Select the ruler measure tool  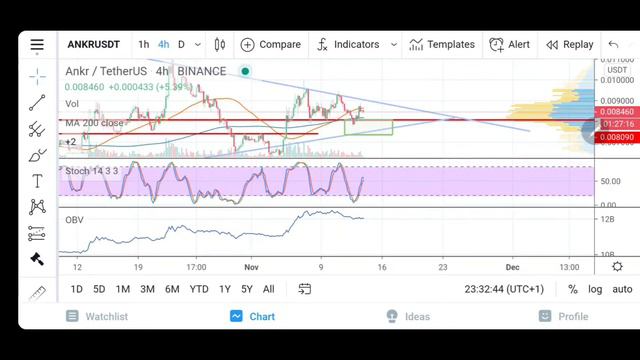click(x=37, y=293)
